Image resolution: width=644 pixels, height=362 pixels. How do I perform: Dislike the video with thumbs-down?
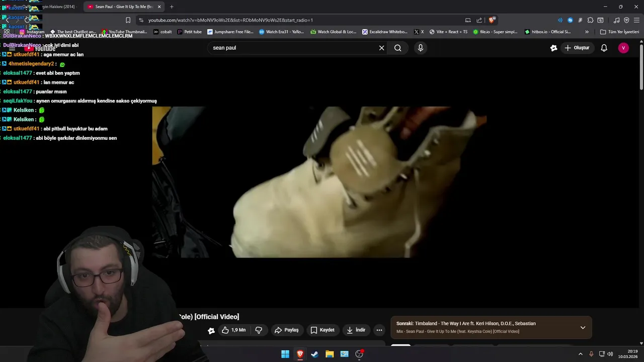click(x=259, y=330)
